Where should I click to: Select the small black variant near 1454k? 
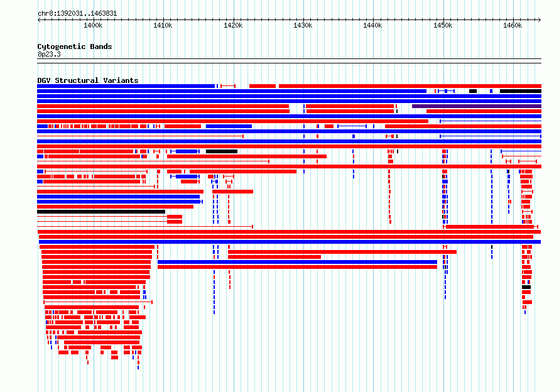473,91
